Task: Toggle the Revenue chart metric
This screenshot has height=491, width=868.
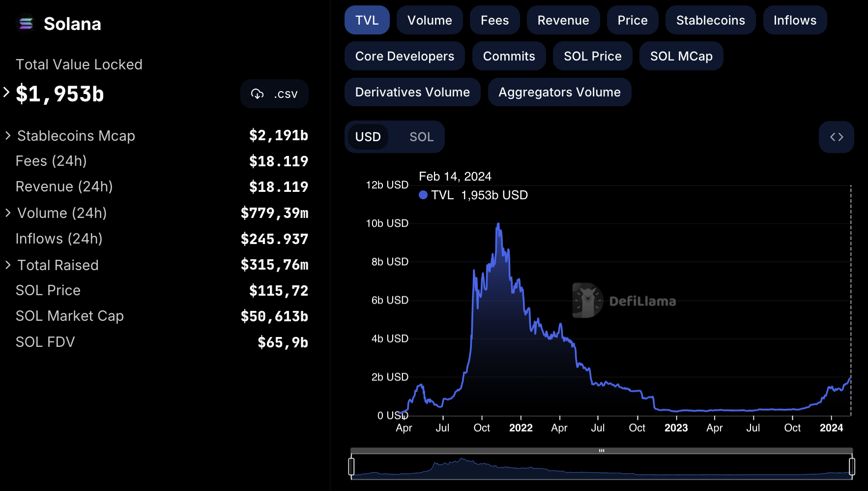Action: pyautogui.click(x=563, y=20)
